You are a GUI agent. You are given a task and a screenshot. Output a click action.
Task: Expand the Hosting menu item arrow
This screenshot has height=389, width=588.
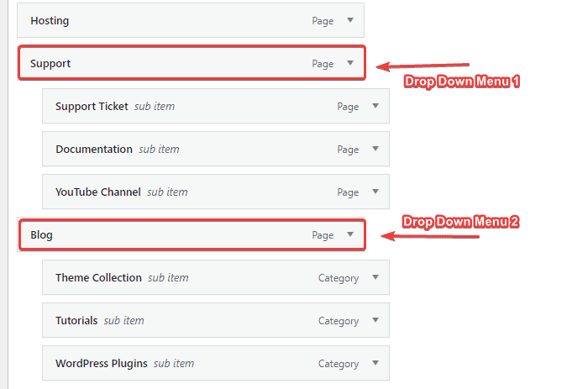(351, 20)
